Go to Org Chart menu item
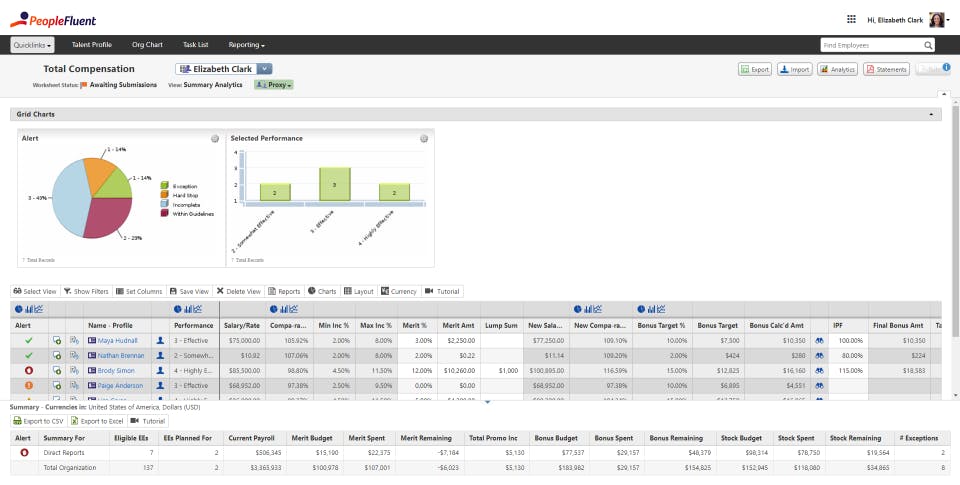 148,45
